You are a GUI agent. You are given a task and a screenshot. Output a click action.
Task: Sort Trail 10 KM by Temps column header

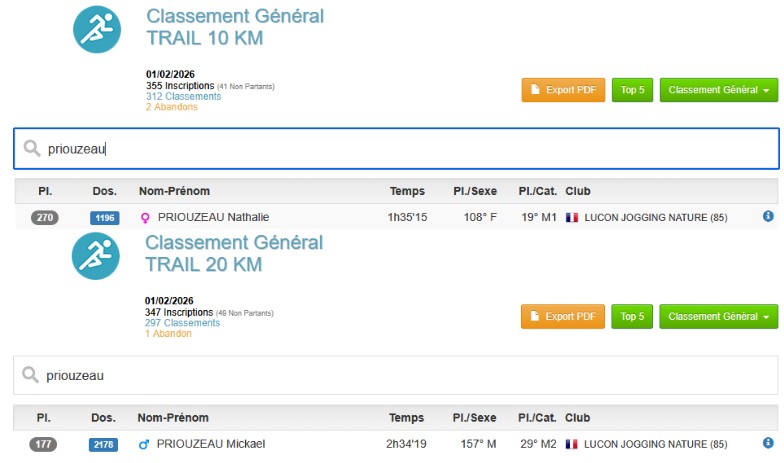click(406, 191)
